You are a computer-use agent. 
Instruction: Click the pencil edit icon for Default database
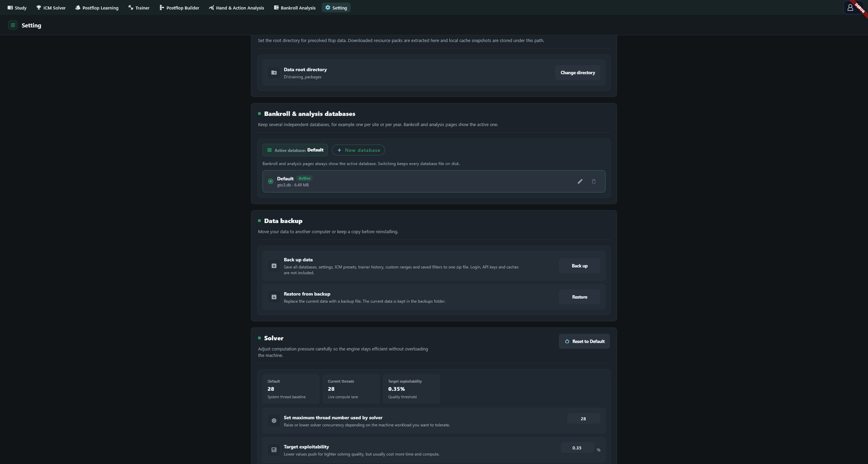(x=580, y=181)
